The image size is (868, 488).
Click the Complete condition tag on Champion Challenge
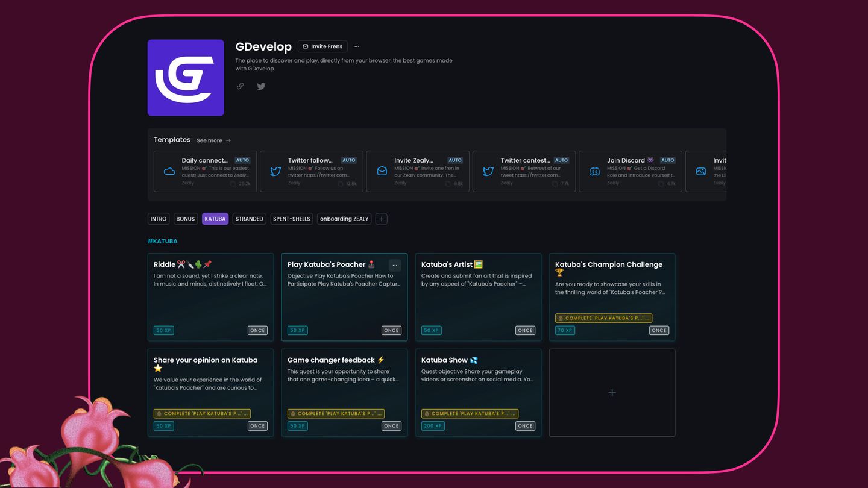click(x=603, y=318)
